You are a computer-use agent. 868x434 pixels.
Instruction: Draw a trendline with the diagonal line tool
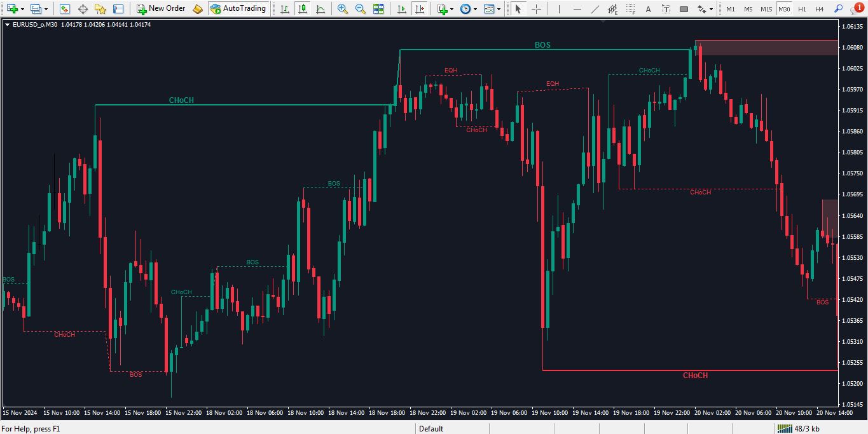tap(595, 9)
